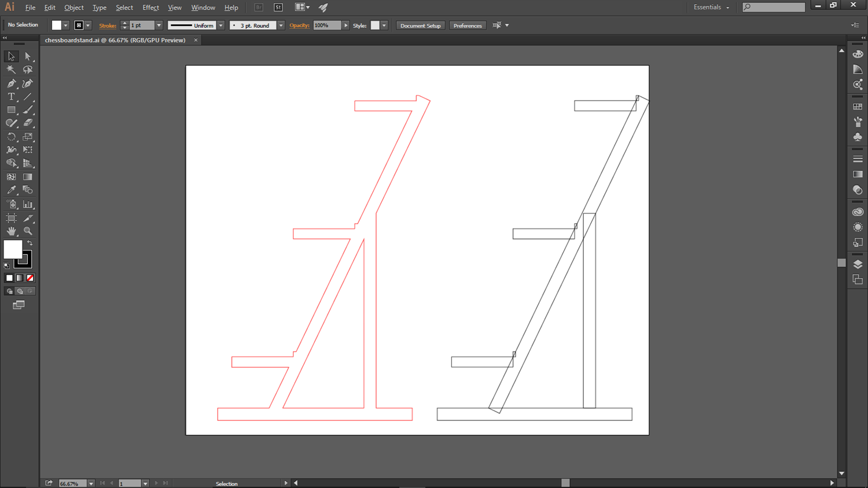Select the Pen tool
868x488 pixels.
pyautogui.click(x=11, y=83)
